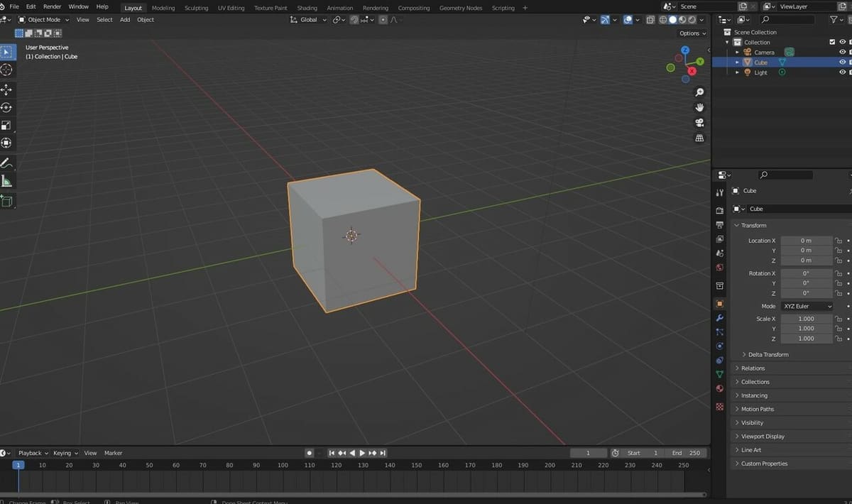Open the World properties tab
Screen dimensions: 852x504
click(719, 268)
